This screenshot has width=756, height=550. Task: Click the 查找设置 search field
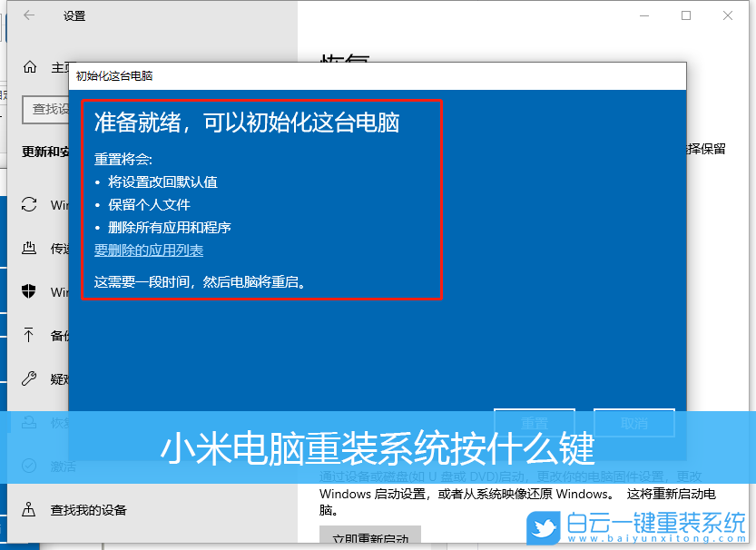pos(45,109)
